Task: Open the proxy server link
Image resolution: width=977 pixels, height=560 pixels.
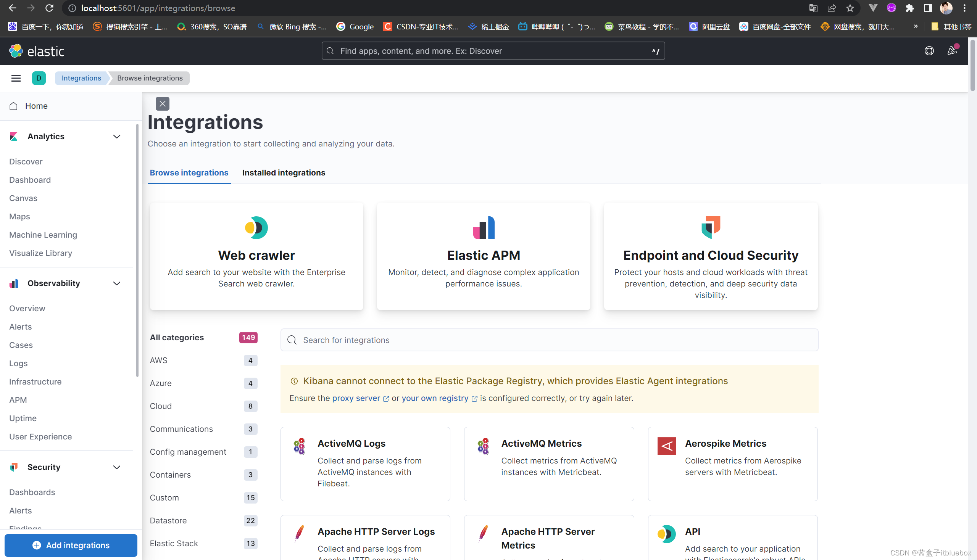Action: [360, 399]
